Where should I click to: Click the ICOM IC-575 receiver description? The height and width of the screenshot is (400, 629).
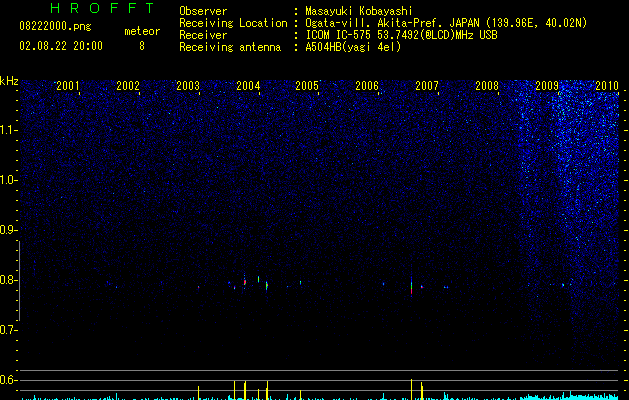(401, 35)
